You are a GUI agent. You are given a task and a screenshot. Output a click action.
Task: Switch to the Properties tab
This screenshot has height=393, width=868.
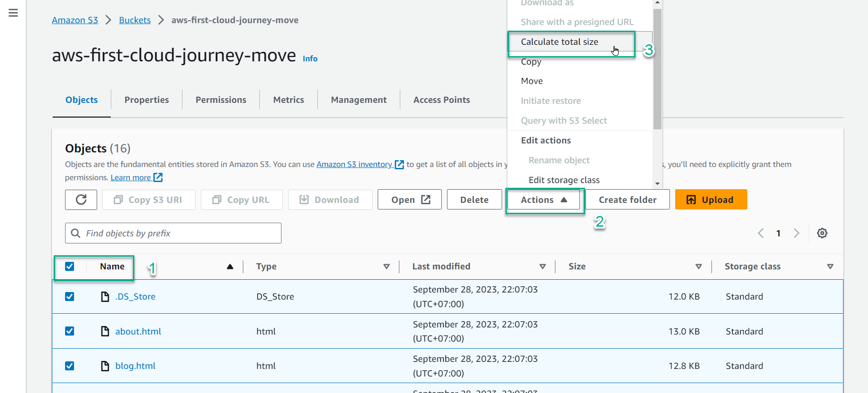(147, 100)
